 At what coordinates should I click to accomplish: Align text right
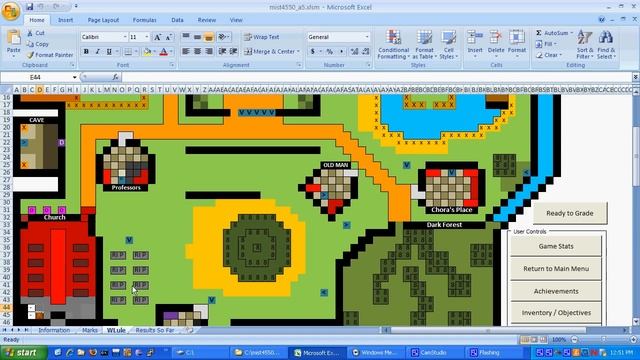click(x=209, y=51)
